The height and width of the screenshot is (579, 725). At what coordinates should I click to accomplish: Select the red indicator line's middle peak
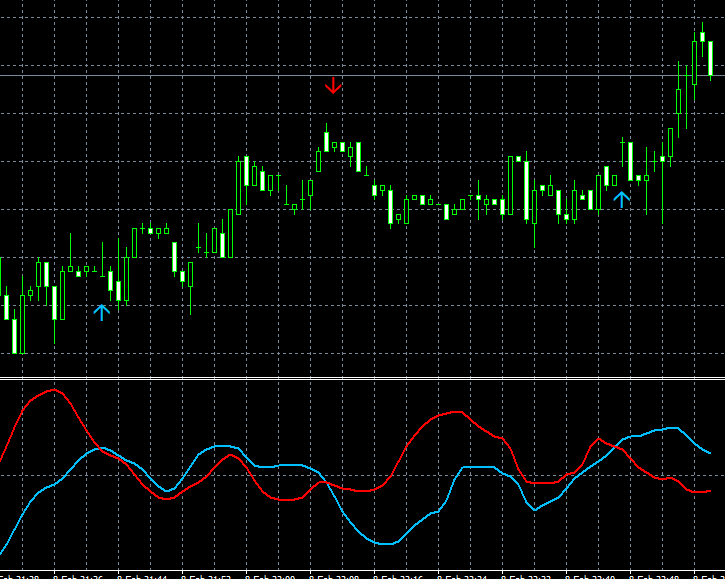pyautogui.click(x=456, y=411)
